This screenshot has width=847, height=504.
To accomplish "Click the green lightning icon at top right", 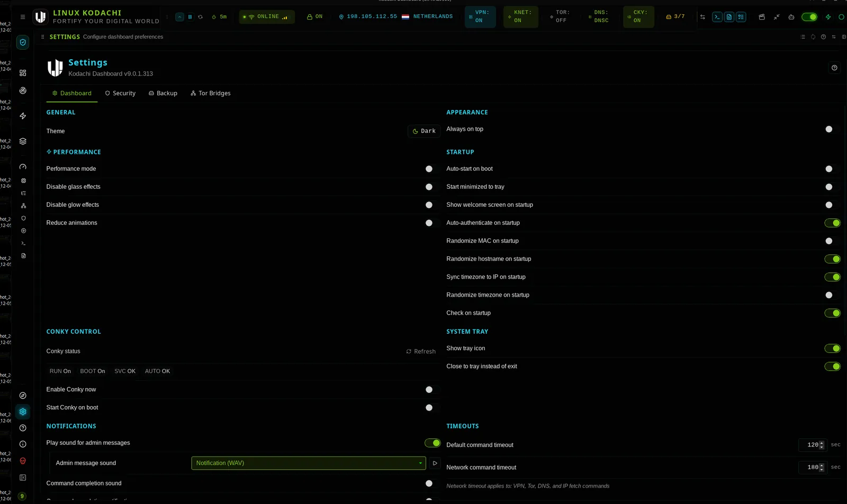I will coord(828,17).
